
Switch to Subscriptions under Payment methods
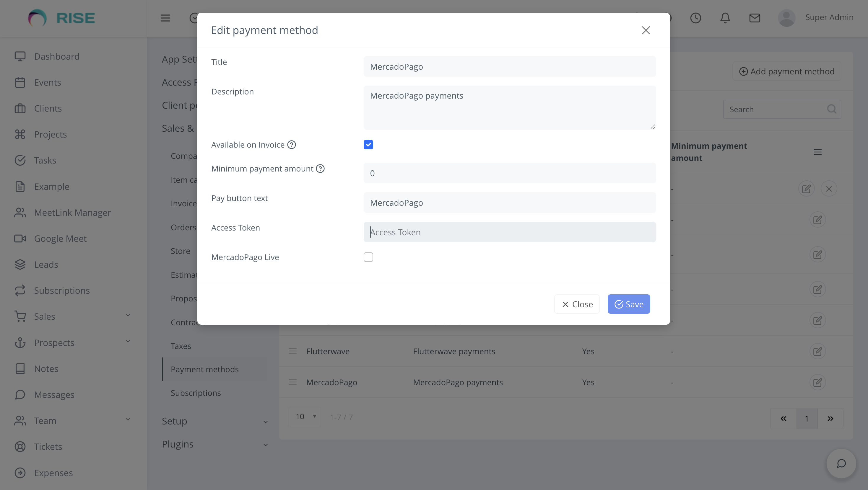196,393
